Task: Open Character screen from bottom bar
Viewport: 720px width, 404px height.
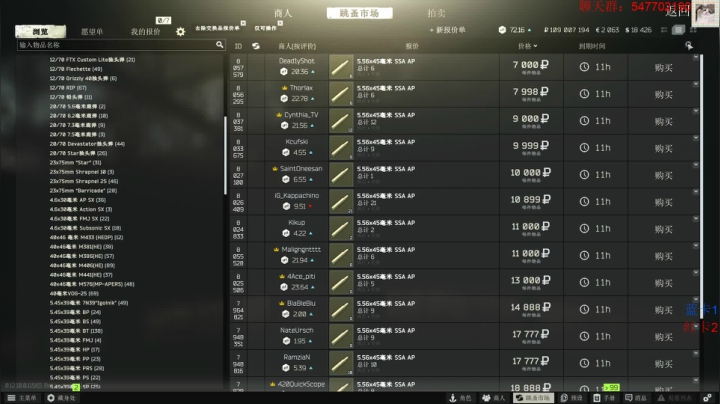Action: (460, 398)
